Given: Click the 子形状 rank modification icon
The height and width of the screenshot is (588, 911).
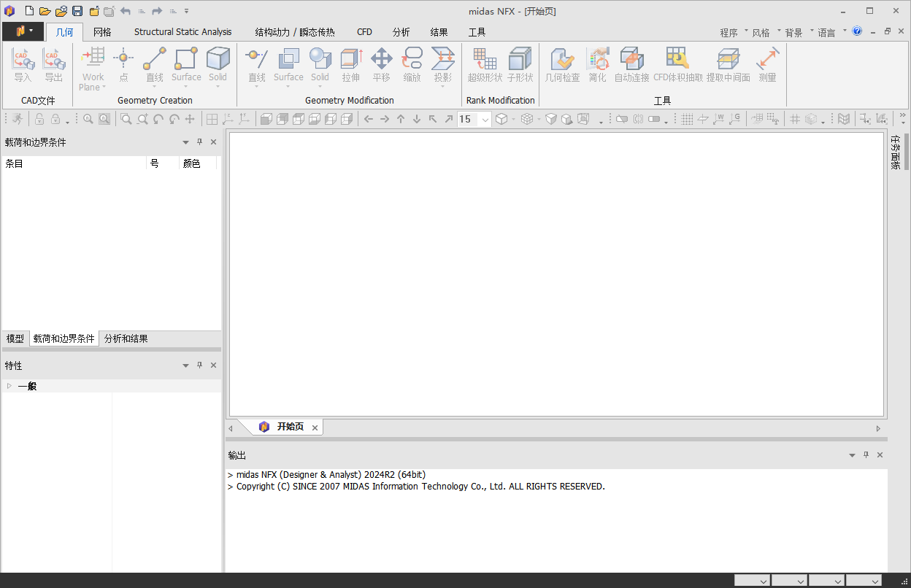Looking at the screenshot, I should [520, 65].
